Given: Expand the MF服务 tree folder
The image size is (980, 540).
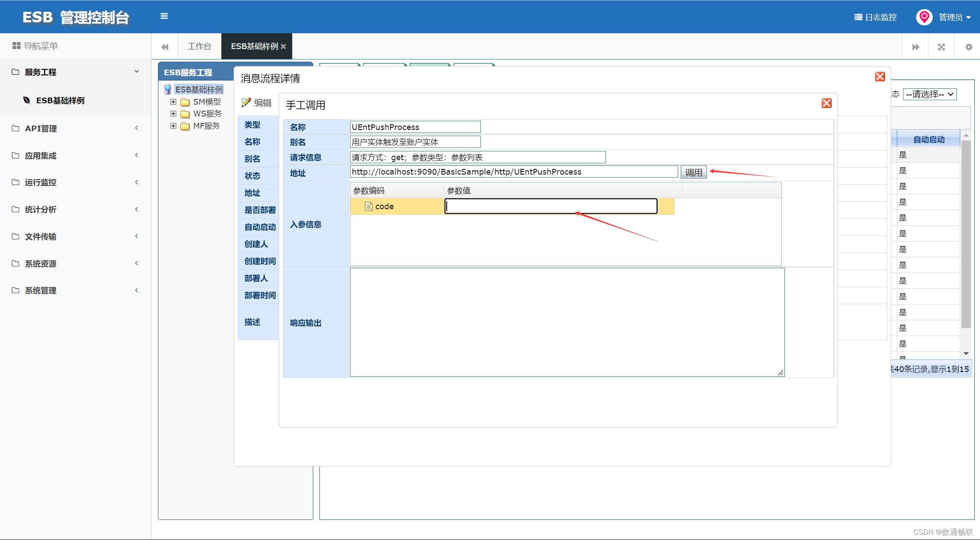Looking at the screenshot, I should (173, 126).
